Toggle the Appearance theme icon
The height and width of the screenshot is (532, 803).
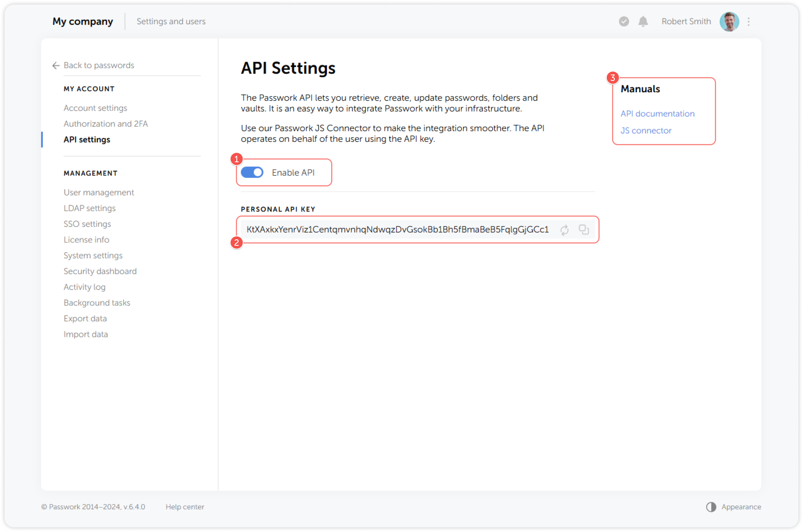pos(710,507)
